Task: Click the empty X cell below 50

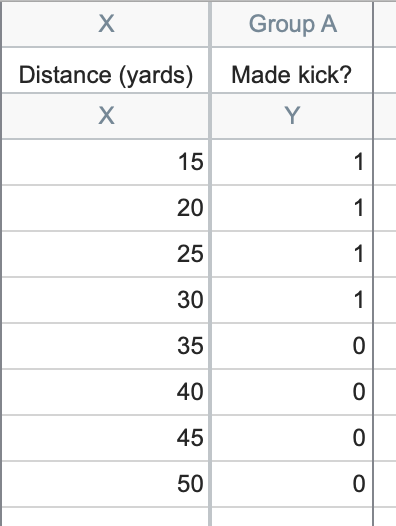Action: point(105,517)
